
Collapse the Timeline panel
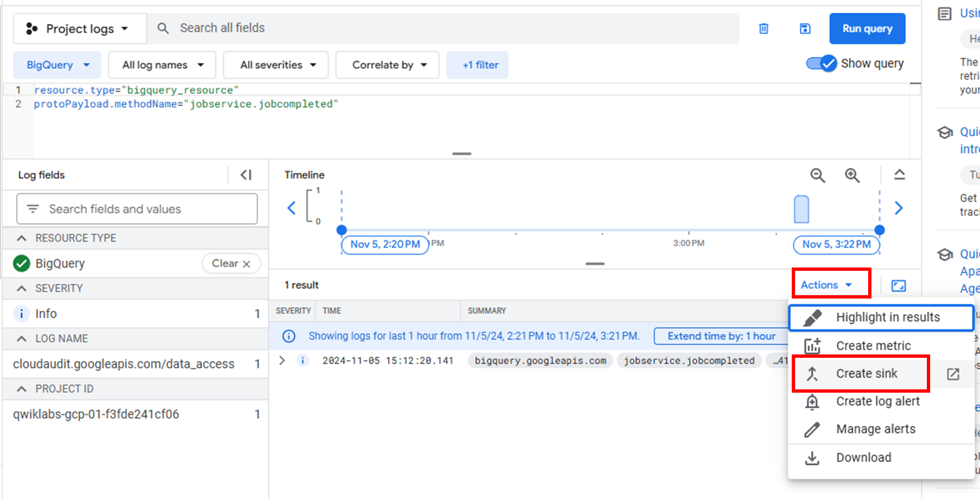point(900,175)
